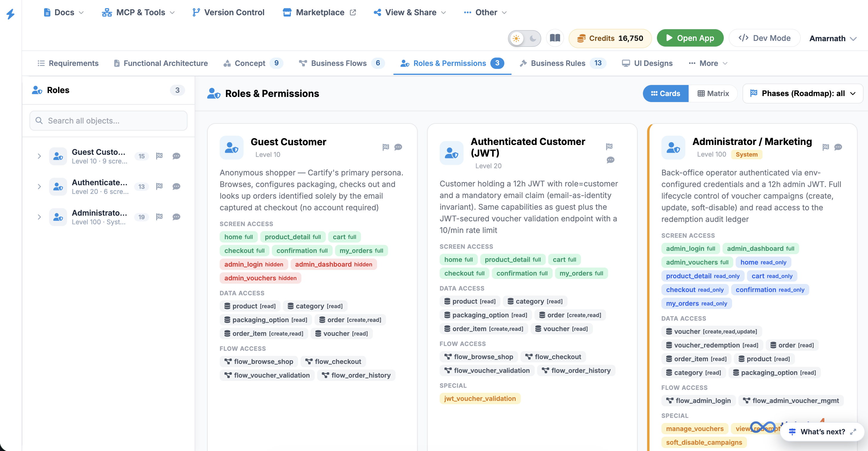Open comment bubble on Authenticated Customer card
Image resolution: width=868 pixels, height=451 pixels.
tap(610, 160)
